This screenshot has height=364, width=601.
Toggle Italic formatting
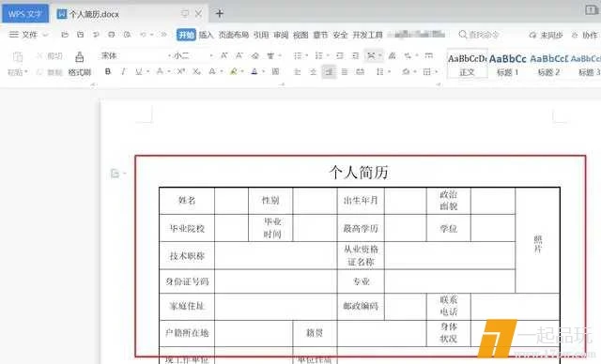[123, 71]
